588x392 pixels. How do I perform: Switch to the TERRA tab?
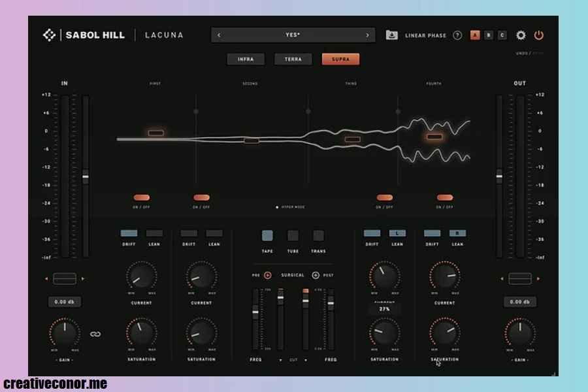coord(293,59)
